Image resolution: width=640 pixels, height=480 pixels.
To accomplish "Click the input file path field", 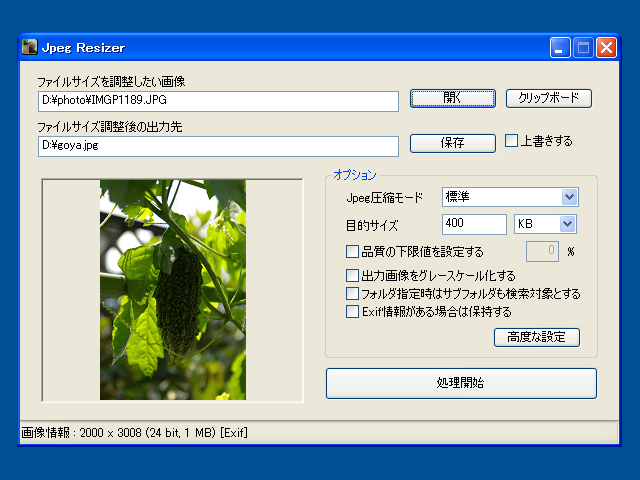I will tap(218, 101).
